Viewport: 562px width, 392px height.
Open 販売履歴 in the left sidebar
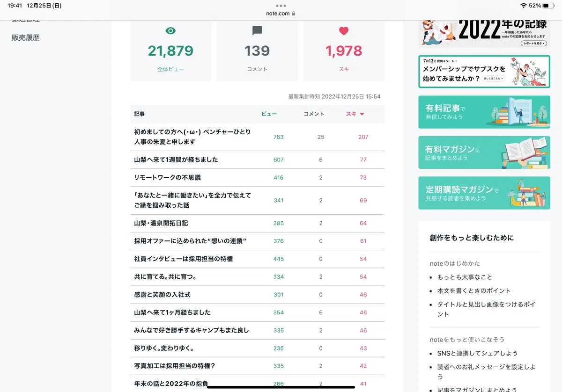pos(26,38)
